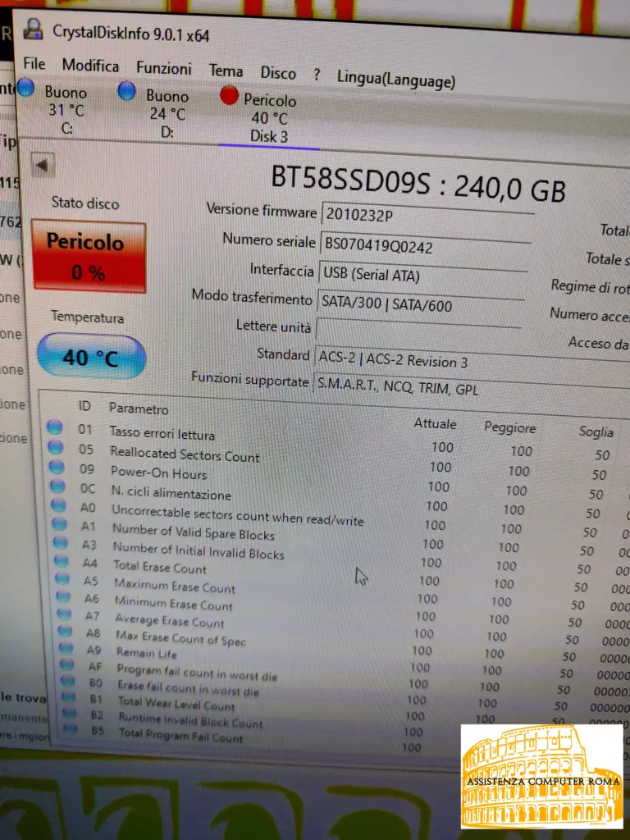Click status icon for 01 Tasso errori lettura
The width and height of the screenshot is (630, 840).
(55, 427)
